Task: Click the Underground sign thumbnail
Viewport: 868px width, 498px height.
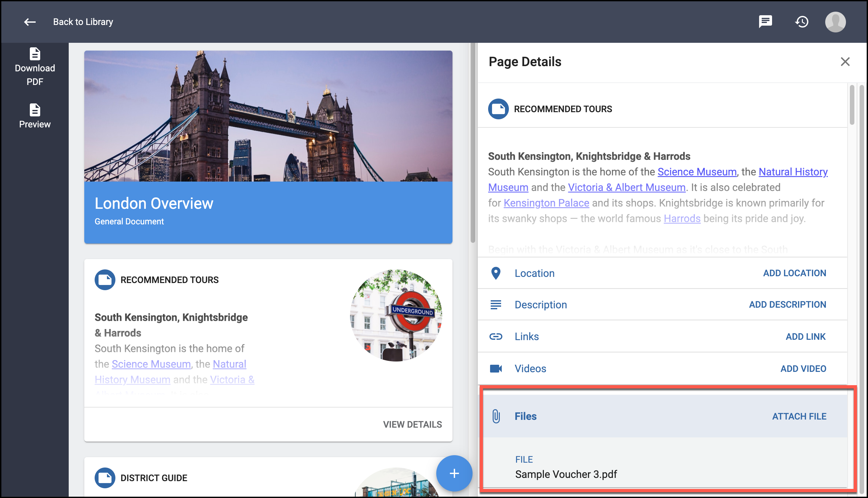Action: (x=396, y=315)
